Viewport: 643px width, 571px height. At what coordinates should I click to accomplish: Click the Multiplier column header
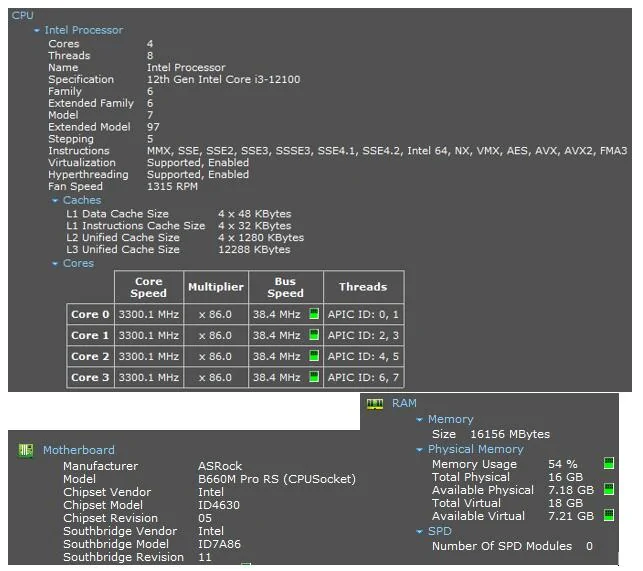point(216,287)
